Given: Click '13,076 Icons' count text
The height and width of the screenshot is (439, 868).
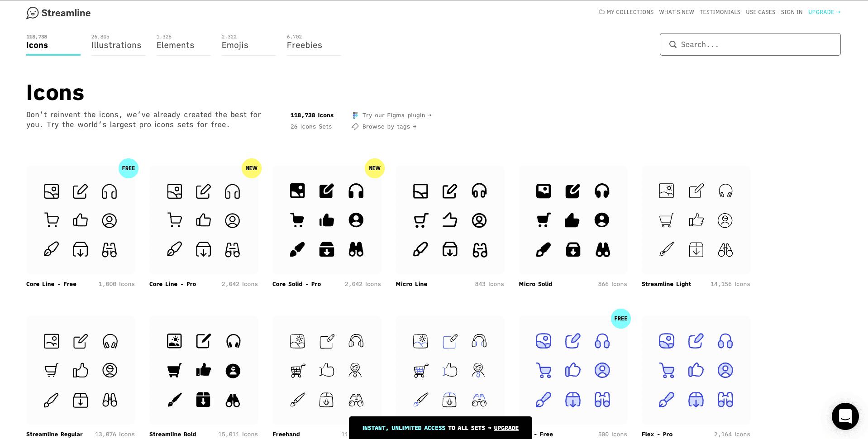Looking at the screenshot, I should [115, 434].
